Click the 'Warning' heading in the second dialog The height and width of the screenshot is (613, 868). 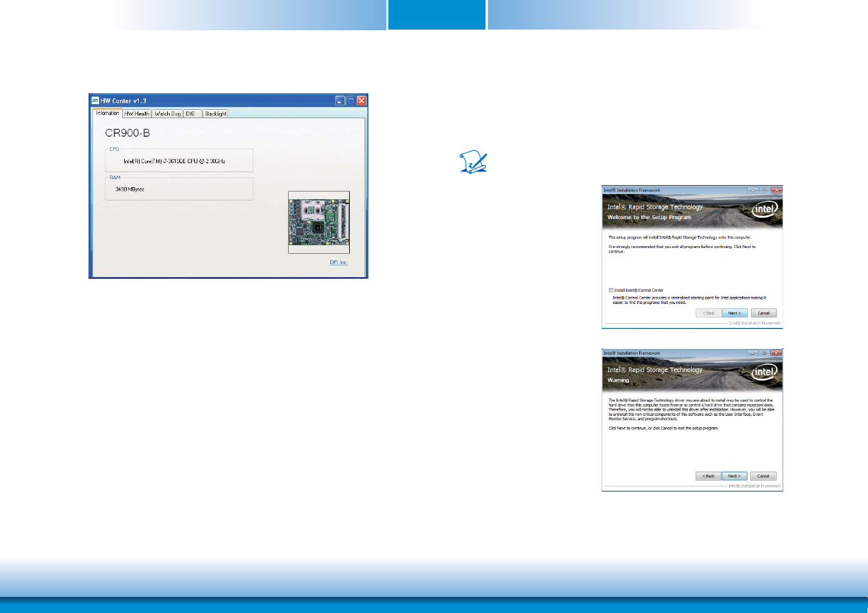(619, 380)
